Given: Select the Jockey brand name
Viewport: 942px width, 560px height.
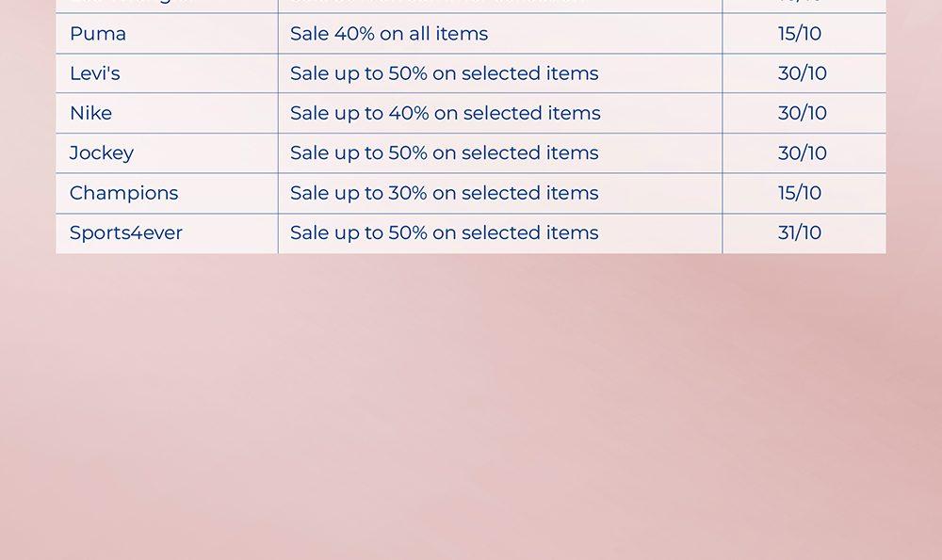Looking at the screenshot, I should click(x=102, y=152).
